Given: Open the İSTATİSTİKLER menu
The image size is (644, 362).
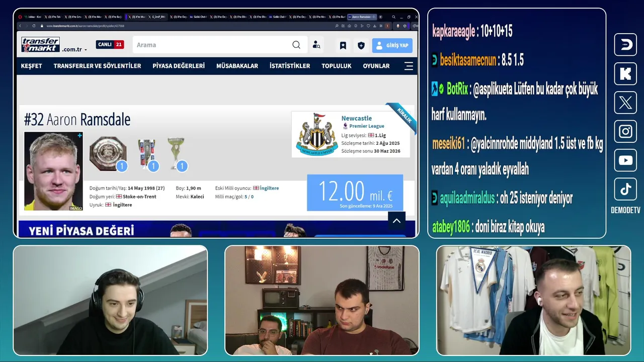Looking at the screenshot, I should [290, 66].
